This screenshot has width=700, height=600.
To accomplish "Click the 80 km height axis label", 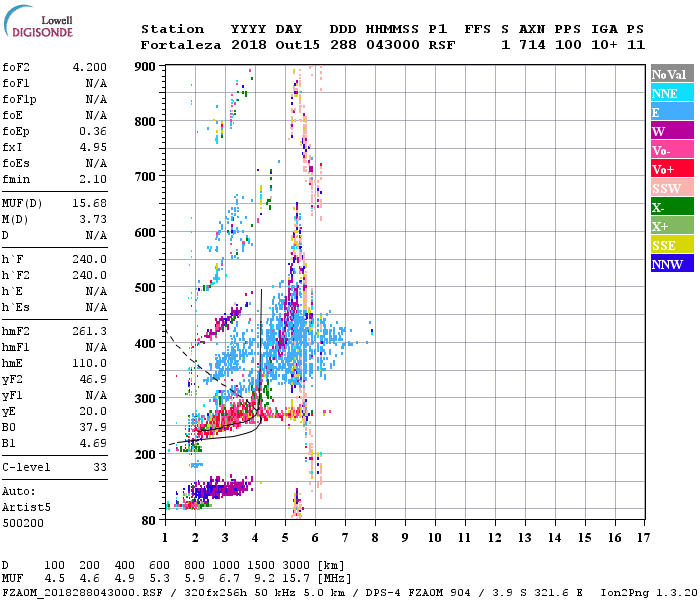I will [149, 521].
